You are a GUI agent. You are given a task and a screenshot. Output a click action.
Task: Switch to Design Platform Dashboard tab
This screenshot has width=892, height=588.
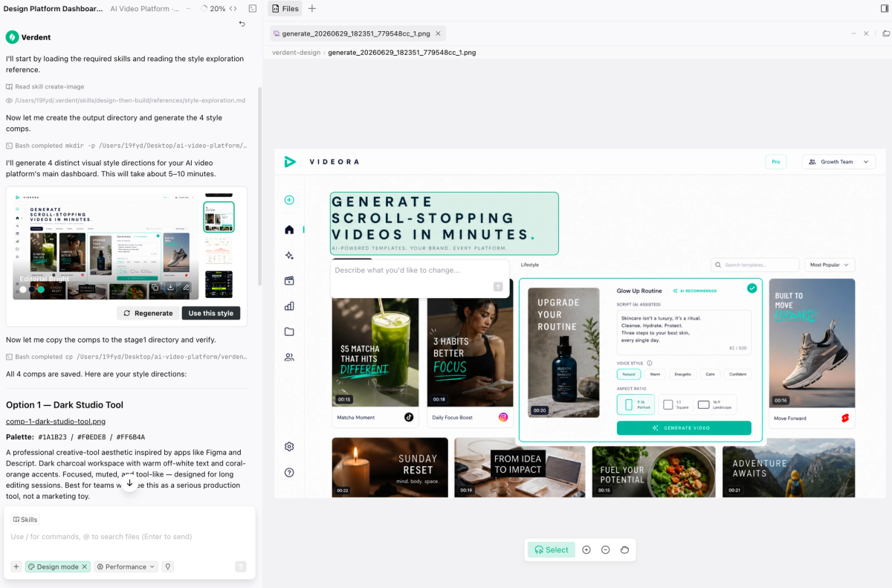pos(54,9)
